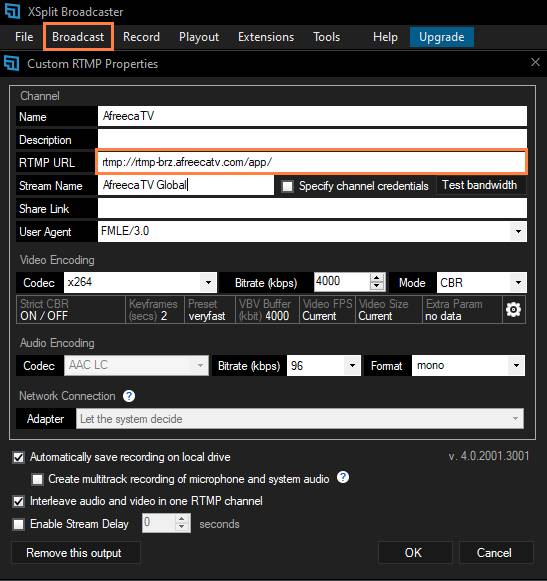The height and width of the screenshot is (581, 547).
Task: Click into the video Bitrate value field
Action: 342,282
